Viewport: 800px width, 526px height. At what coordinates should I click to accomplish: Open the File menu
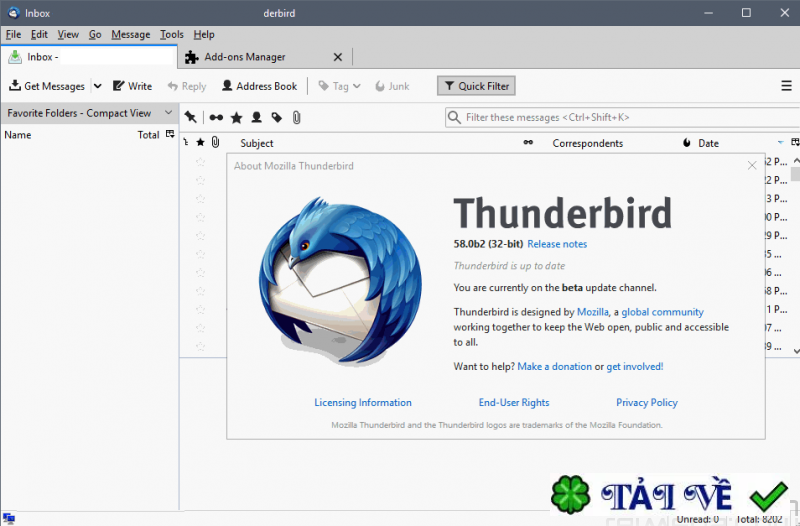click(x=13, y=34)
